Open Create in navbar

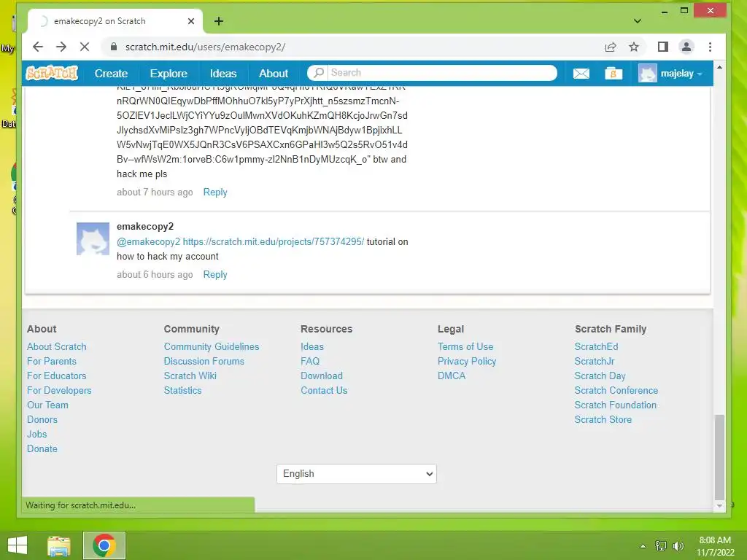click(x=111, y=74)
